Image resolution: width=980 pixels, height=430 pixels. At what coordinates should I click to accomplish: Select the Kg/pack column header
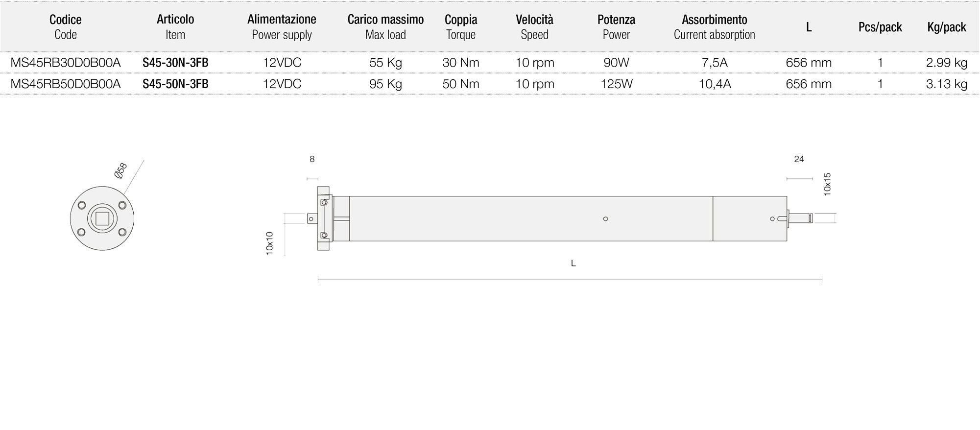click(946, 27)
